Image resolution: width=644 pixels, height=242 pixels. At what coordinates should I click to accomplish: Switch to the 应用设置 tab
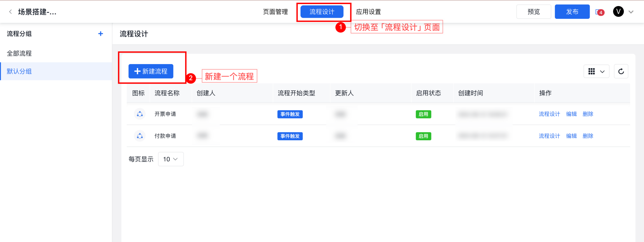368,12
